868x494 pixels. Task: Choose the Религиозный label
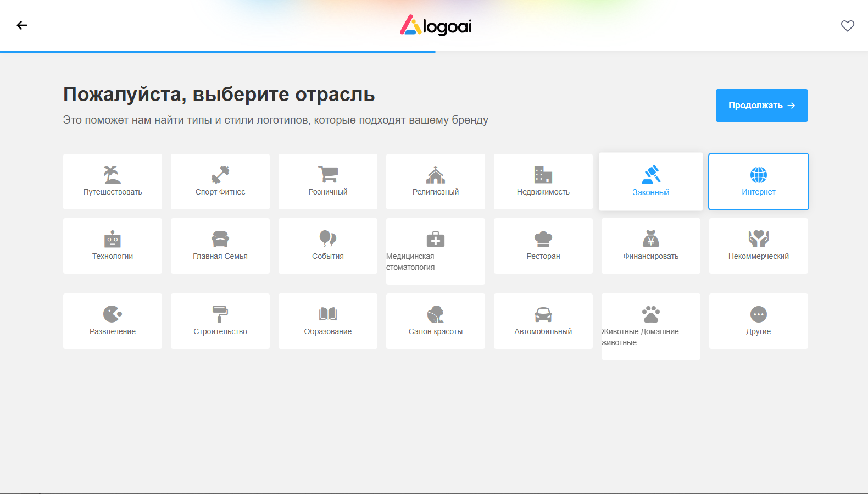(x=436, y=192)
